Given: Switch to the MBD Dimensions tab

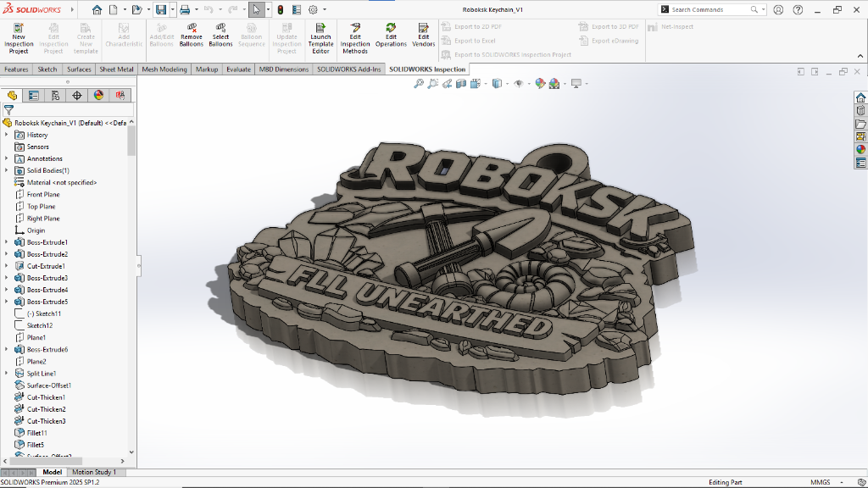Looking at the screenshot, I should (x=283, y=69).
